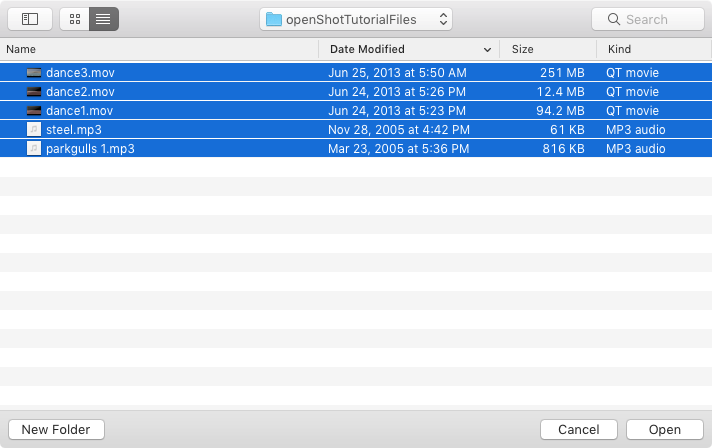Viewport: 712px width, 448px height.
Task: Click the date Nov 28, 2005 at 4:42 PM
Action: pos(399,130)
